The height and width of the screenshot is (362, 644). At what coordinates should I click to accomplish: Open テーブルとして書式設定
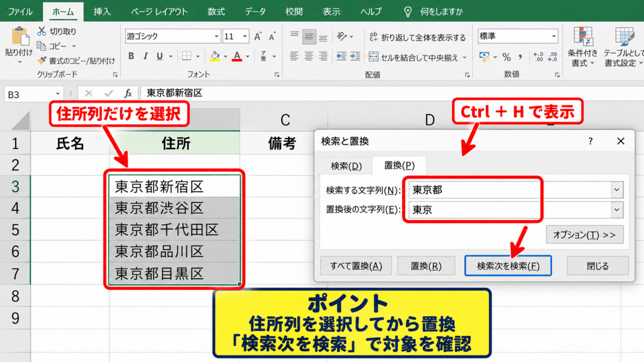tap(624, 47)
